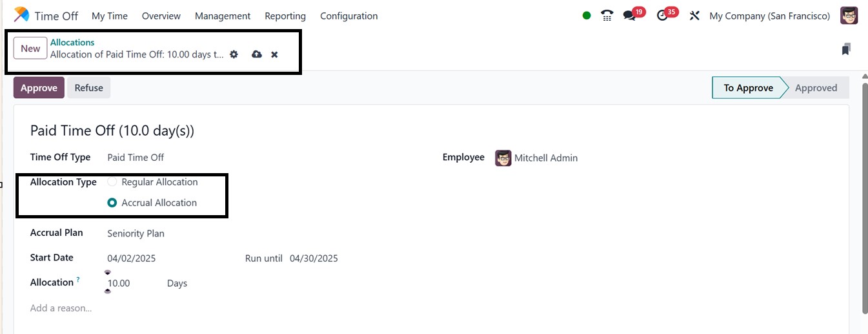Click the Allocations breadcrumb link
Screen dimensions: 868x334
coord(72,43)
